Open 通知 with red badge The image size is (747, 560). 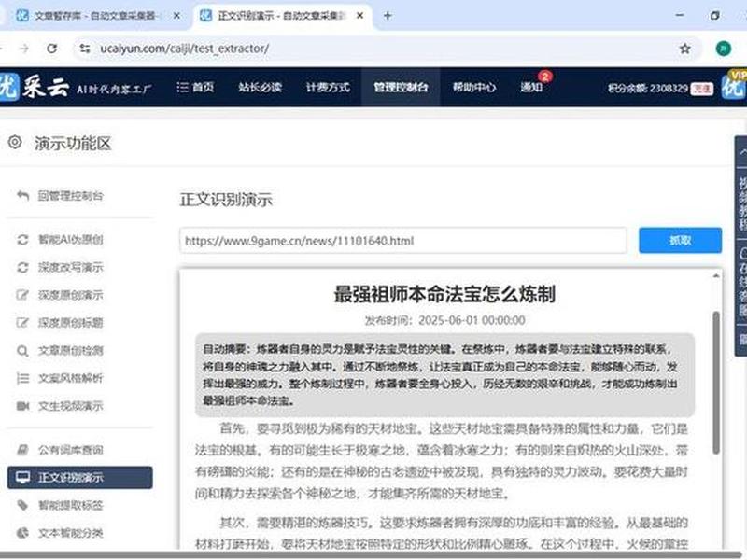(x=531, y=87)
